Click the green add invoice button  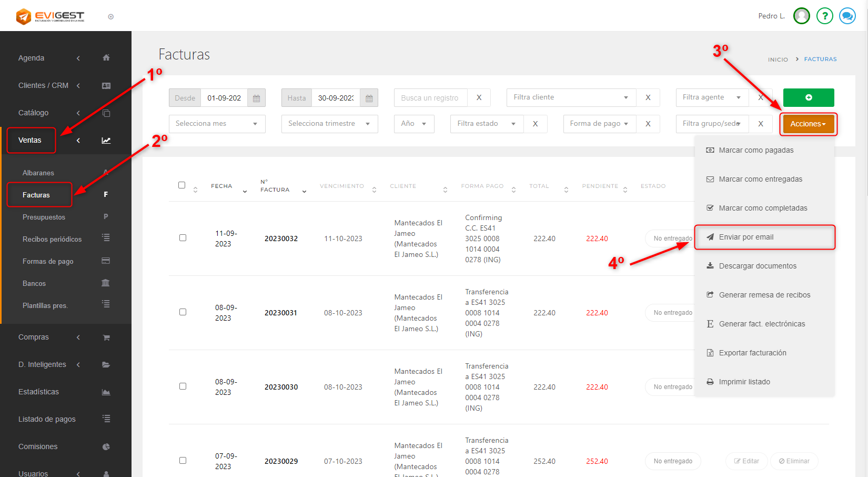808,97
